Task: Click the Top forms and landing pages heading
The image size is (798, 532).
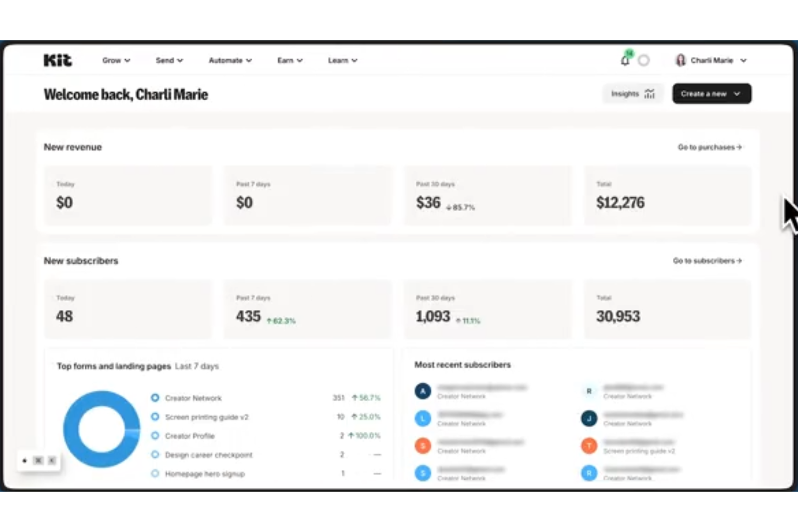Action: click(x=114, y=366)
